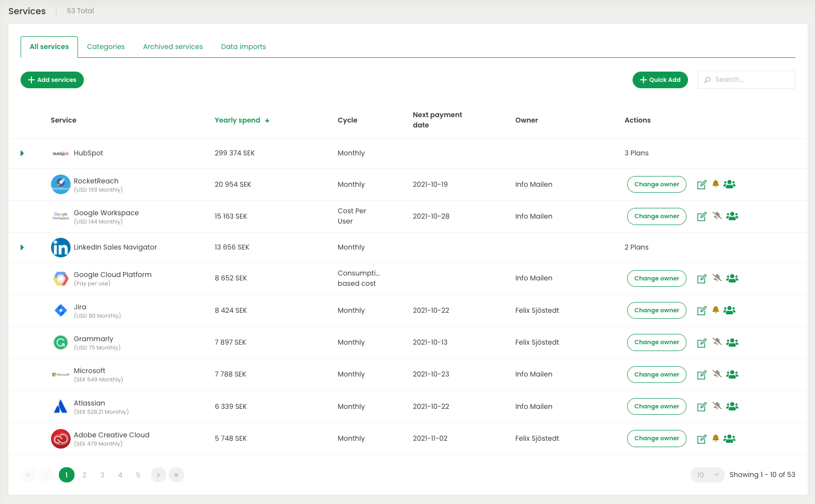Edit the Google Cloud Platform service
Screen dimensions: 815x504
[x=702, y=278]
